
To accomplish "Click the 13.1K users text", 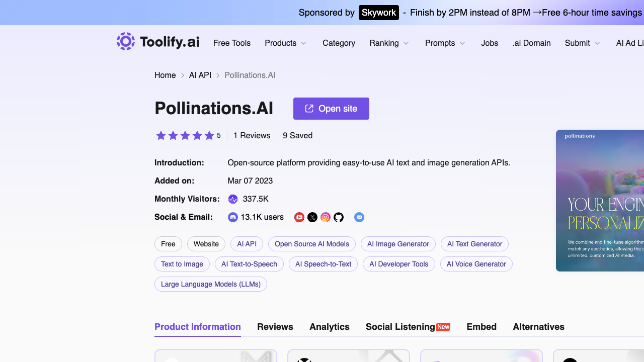I will [x=262, y=217].
